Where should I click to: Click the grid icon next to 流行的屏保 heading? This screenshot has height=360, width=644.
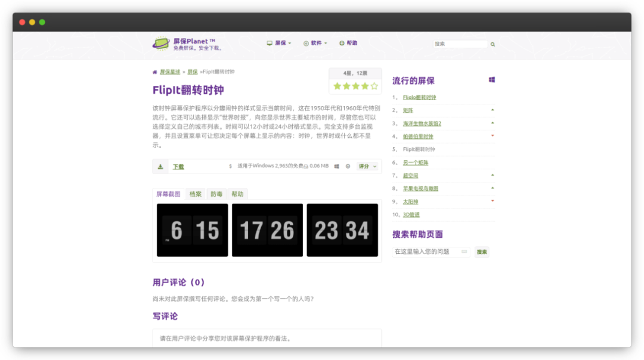click(x=491, y=79)
